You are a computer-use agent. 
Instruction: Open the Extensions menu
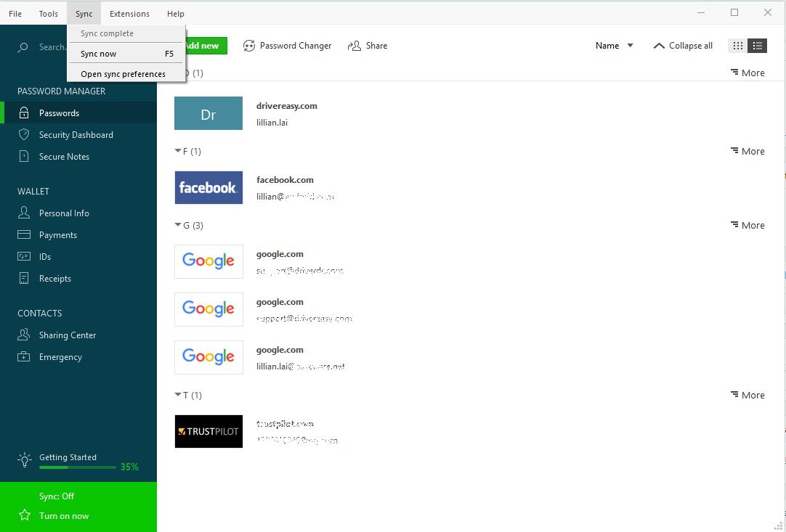tap(129, 14)
